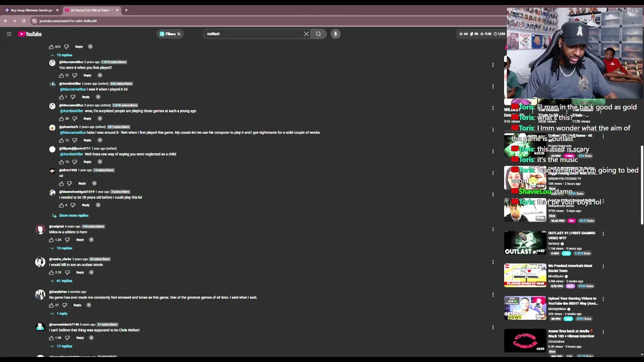The image size is (644, 362).
Task: Click the round icon after Reply on DarylsFan's comment
Action: pyautogui.click(x=89, y=305)
